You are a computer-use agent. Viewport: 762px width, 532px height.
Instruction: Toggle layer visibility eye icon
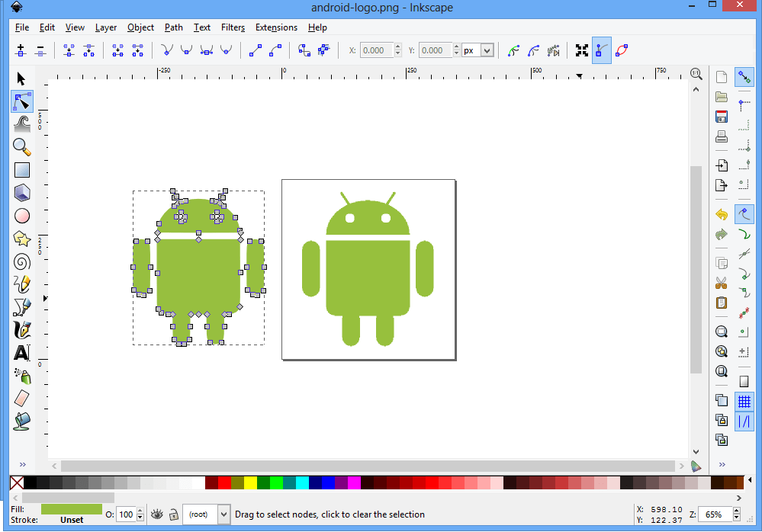pos(156,514)
